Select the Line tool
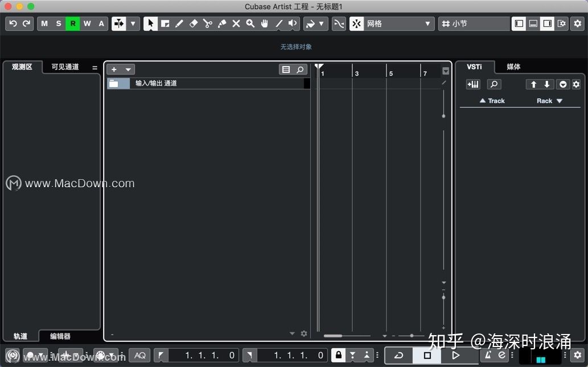This screenshot has height=367, width=588. (x=279, y=24)
